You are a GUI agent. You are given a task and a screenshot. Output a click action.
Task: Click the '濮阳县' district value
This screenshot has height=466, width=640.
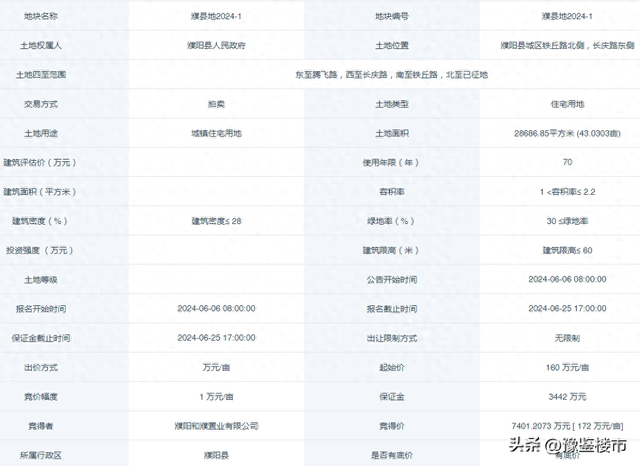pos(216,455)
